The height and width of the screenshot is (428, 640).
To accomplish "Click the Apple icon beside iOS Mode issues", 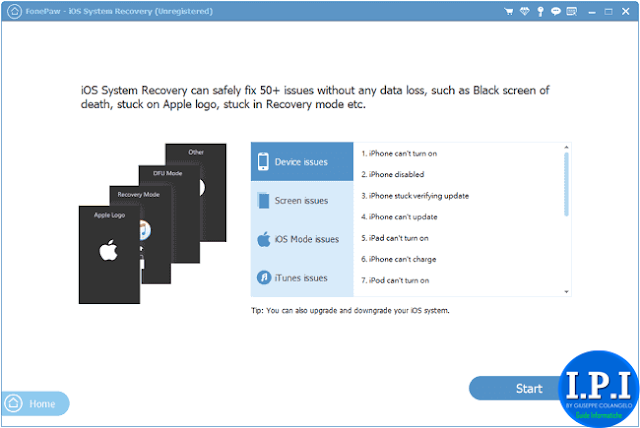I will pos(264,239).
